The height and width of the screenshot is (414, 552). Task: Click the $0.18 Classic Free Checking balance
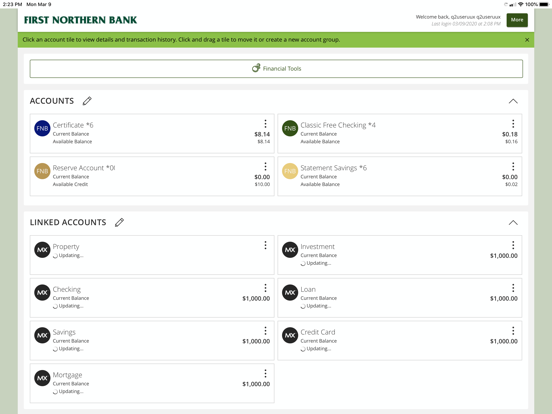coord(510,134)
